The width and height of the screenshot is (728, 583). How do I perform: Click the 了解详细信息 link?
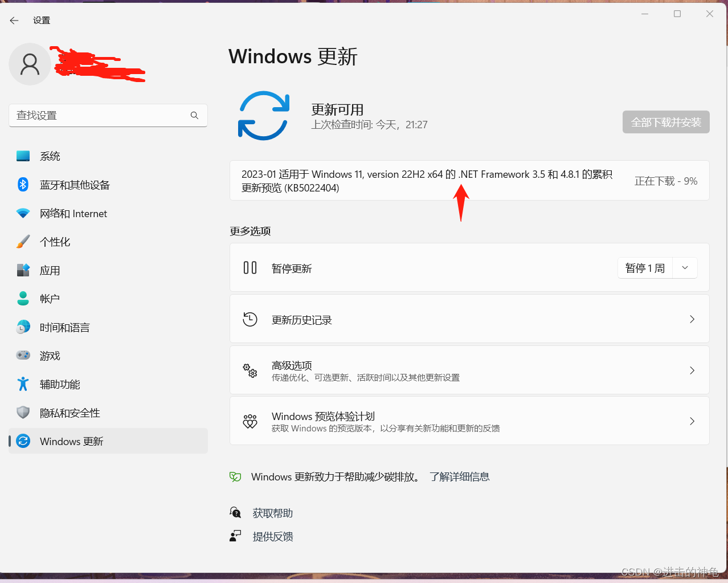pos(460,477)
